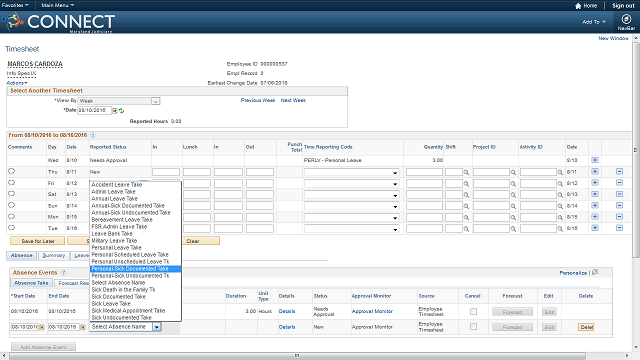Delete the 8/16 row with minus icon
Image resolution: width=640 pixels, height=360 pixels.
point(619,228)
